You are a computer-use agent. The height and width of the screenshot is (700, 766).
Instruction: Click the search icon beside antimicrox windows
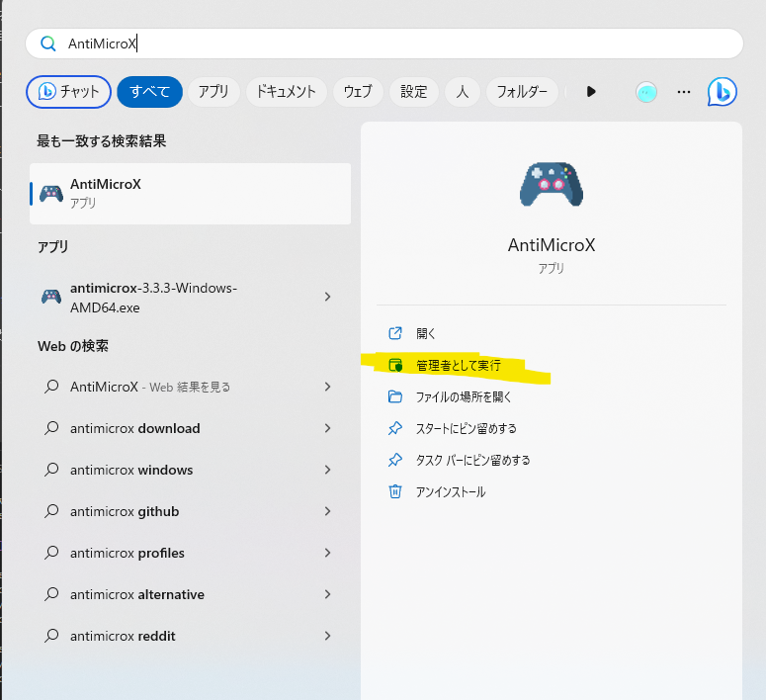click(x=51, y=470)
